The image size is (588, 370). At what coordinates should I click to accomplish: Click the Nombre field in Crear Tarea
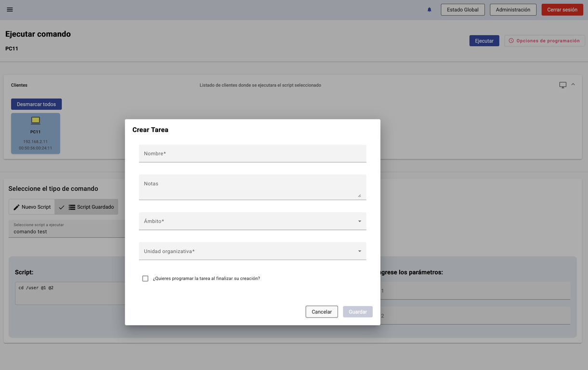252,154
